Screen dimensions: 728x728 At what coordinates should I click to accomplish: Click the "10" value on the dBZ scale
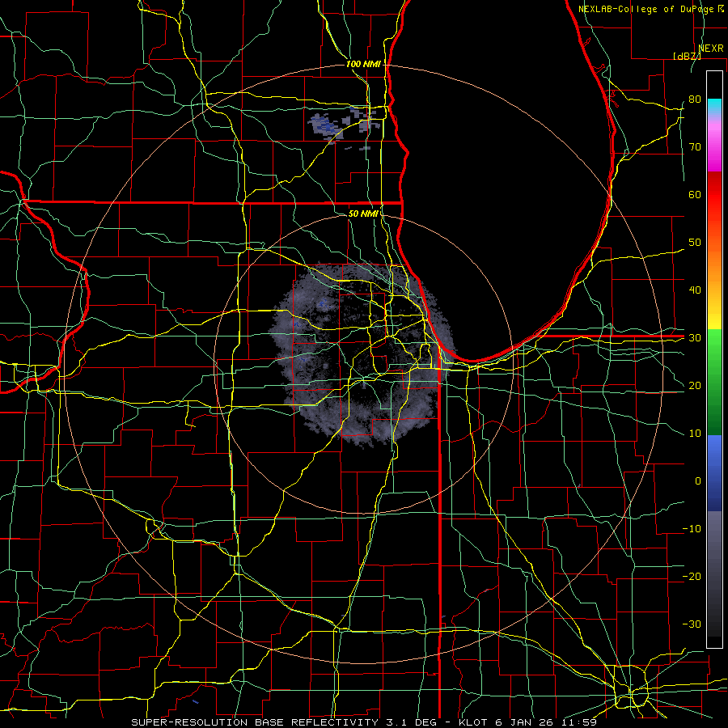coord(695,434)
